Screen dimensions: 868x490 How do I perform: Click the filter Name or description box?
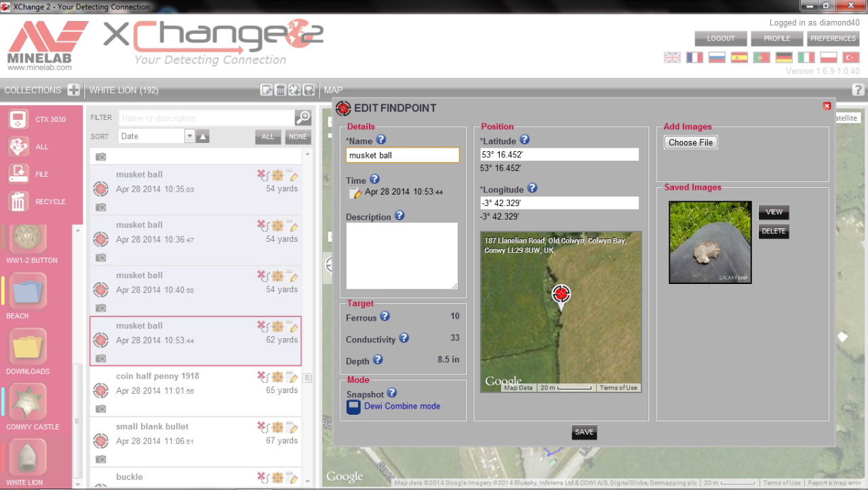coord(207,118)
